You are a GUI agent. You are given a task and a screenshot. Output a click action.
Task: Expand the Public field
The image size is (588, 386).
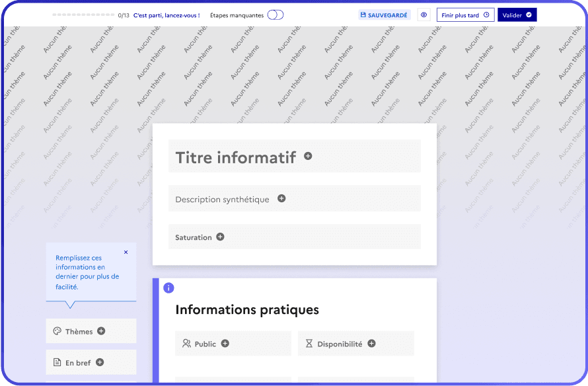click(x=205, y=344)
